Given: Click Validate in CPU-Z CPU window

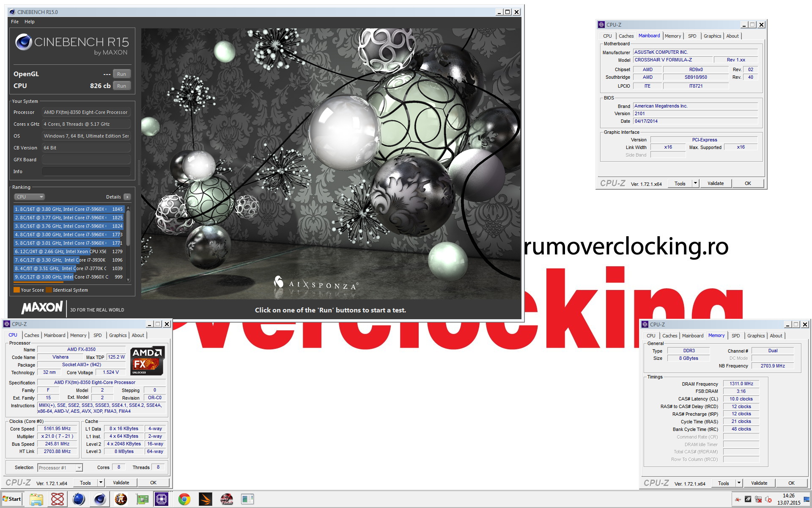Looking at the screenshot, I should (x=121, y=483).
